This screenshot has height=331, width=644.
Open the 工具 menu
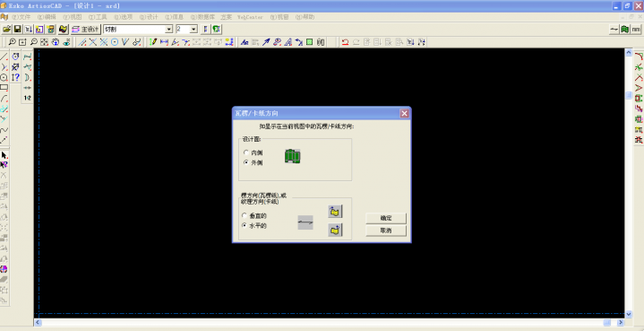coord(98,17)
